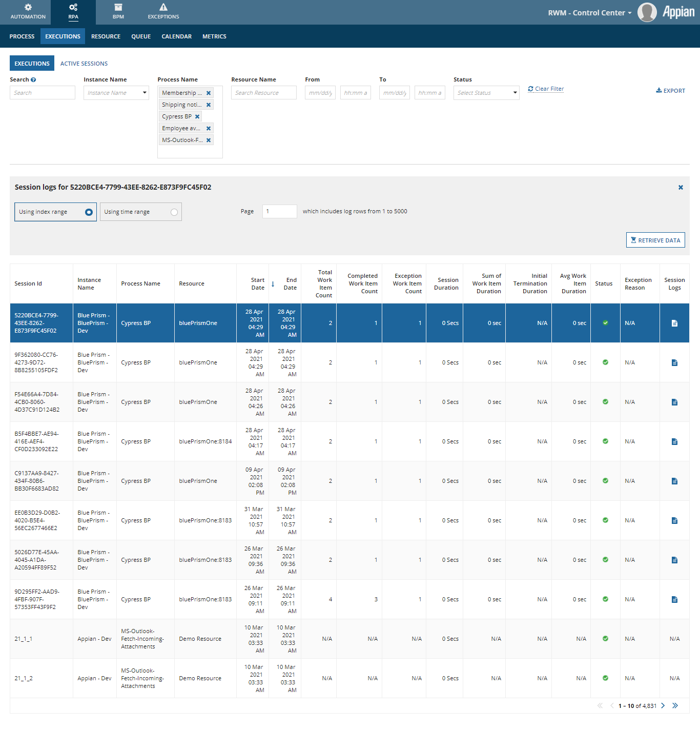The image size is (700, 731).
Task: Click the Appian logo
Action: [678, 12]
